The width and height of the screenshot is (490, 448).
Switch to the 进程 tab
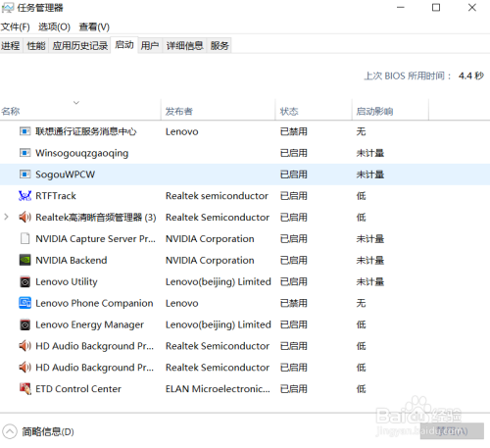[x=11, y=45]
